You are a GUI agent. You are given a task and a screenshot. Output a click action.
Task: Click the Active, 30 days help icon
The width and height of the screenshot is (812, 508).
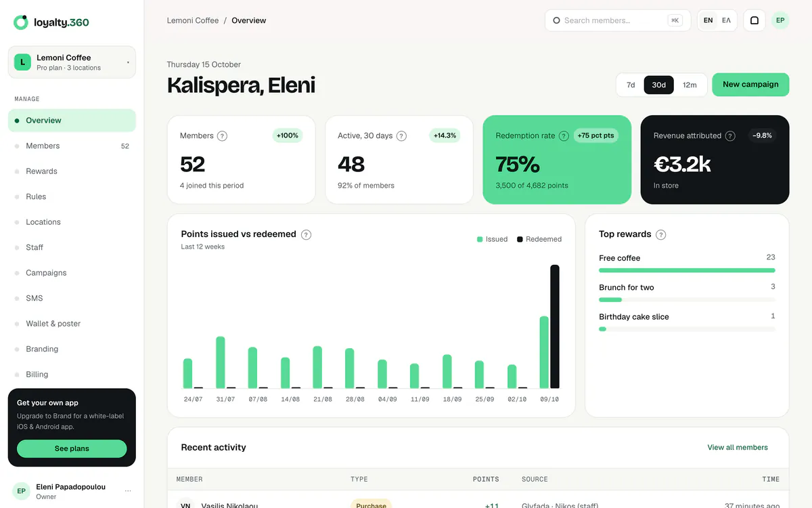(401, 135)
